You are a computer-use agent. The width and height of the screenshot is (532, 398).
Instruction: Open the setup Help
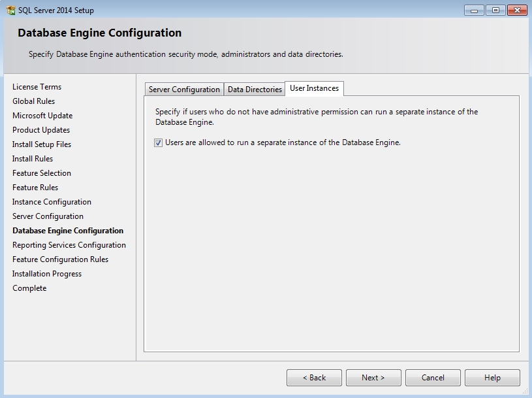(x=492, y=377)
